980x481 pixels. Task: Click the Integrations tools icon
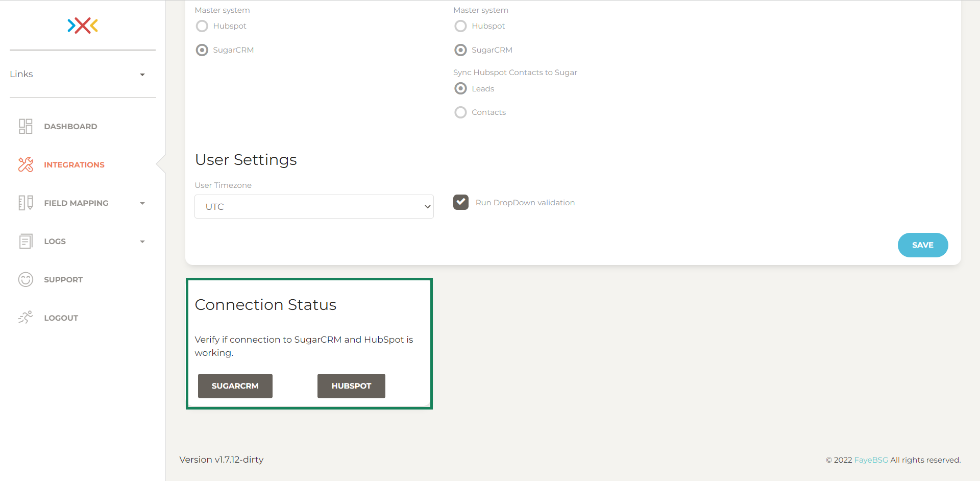(26, 164)
